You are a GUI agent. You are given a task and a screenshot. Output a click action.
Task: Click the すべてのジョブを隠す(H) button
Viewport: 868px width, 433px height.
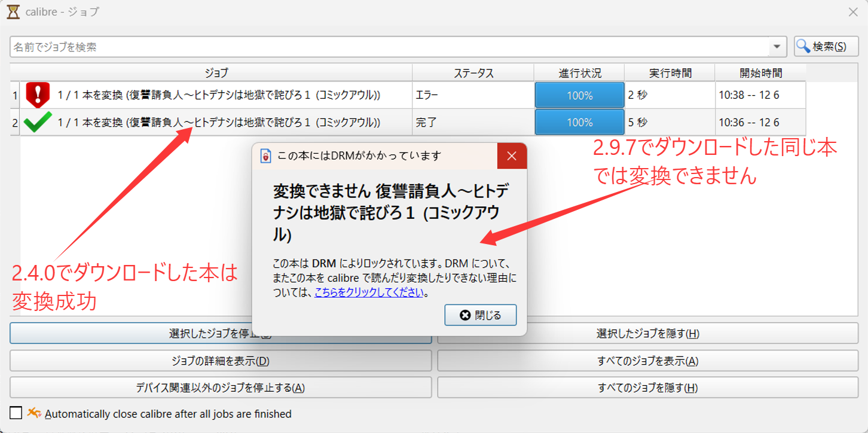click(648, 388)
